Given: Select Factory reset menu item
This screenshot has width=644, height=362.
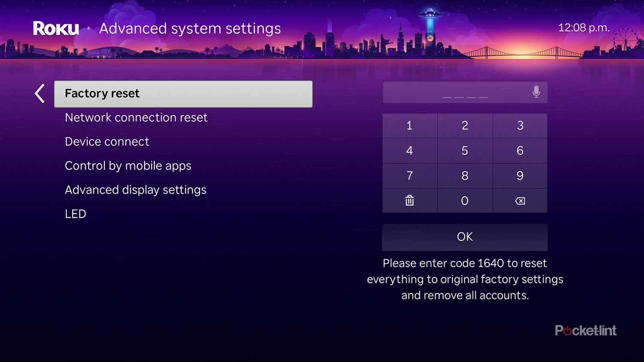Looking at the screenshot, I should (x=183, y=94).
